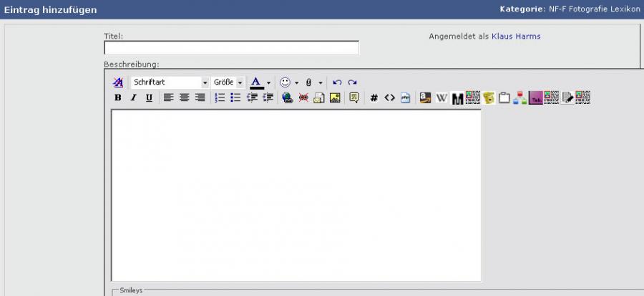The width and height of the screenshot is (644, 296).
Task: Undo the last edit
Action: pyautogui.click(x=337, y=82)
